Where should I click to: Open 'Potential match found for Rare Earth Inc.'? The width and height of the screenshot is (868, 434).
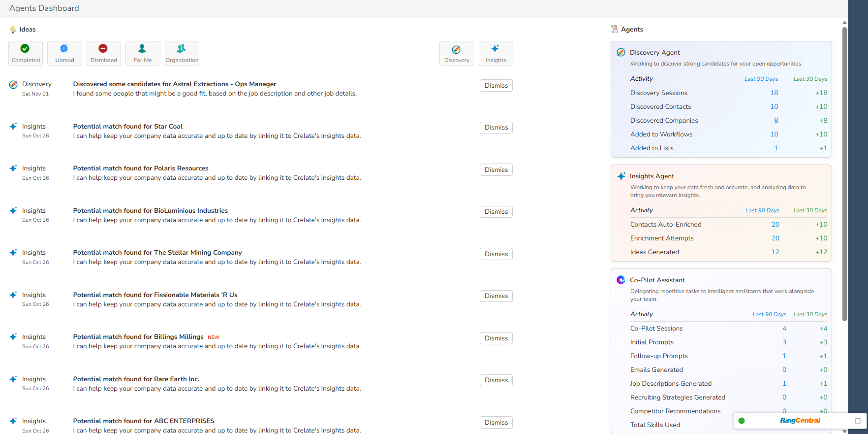(x=136, y=379)
